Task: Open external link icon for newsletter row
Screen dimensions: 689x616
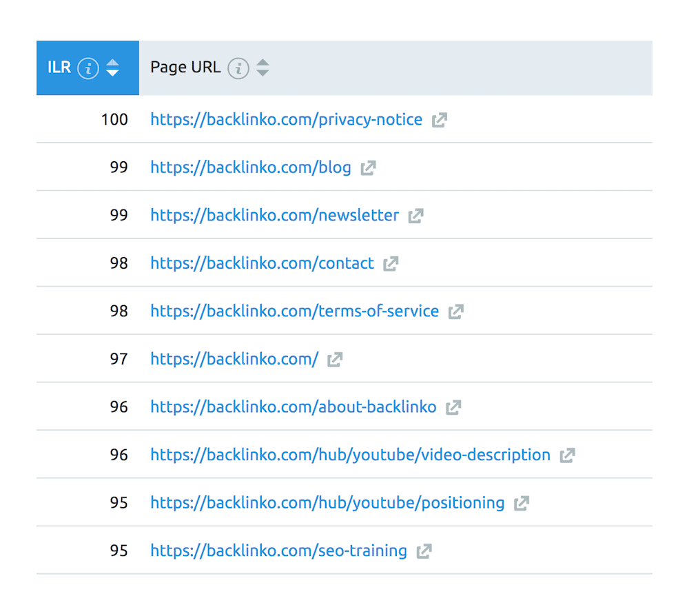Action: click(x=415, y=216)
